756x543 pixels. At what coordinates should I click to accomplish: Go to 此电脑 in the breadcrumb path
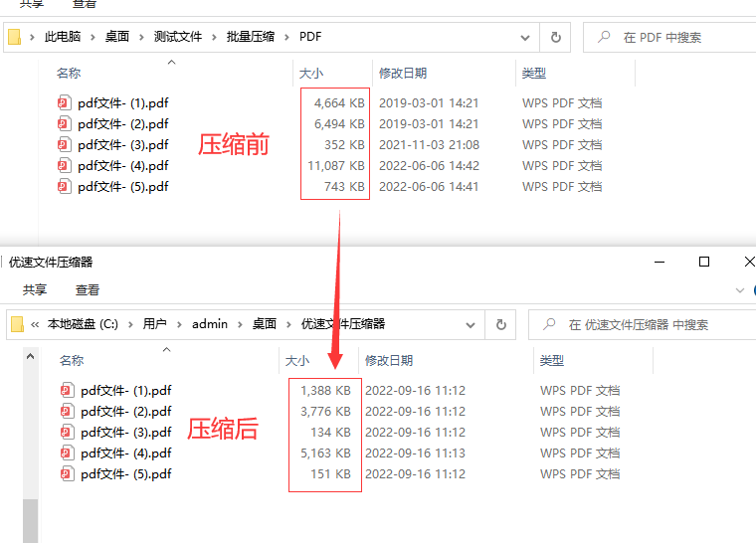tap(63, 37)
